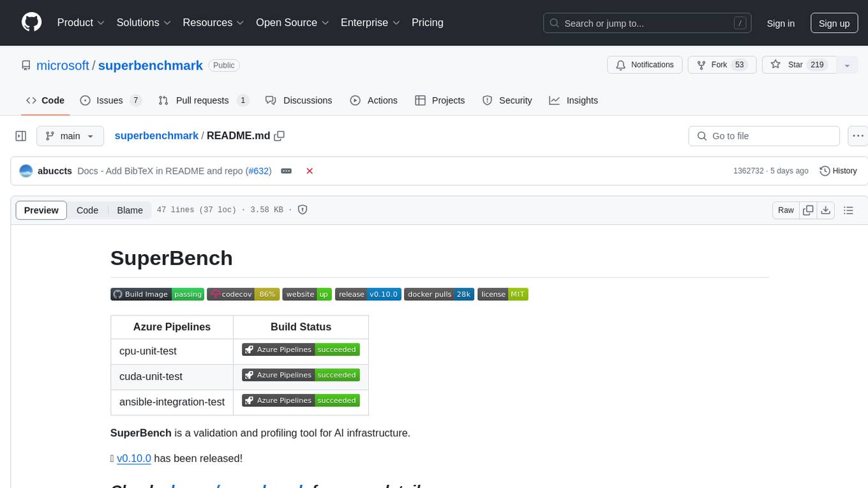The height and width of the screenshot is (488, 868).
Task: Open the v0.10.0 release link
Action: (x=134, y=459)
